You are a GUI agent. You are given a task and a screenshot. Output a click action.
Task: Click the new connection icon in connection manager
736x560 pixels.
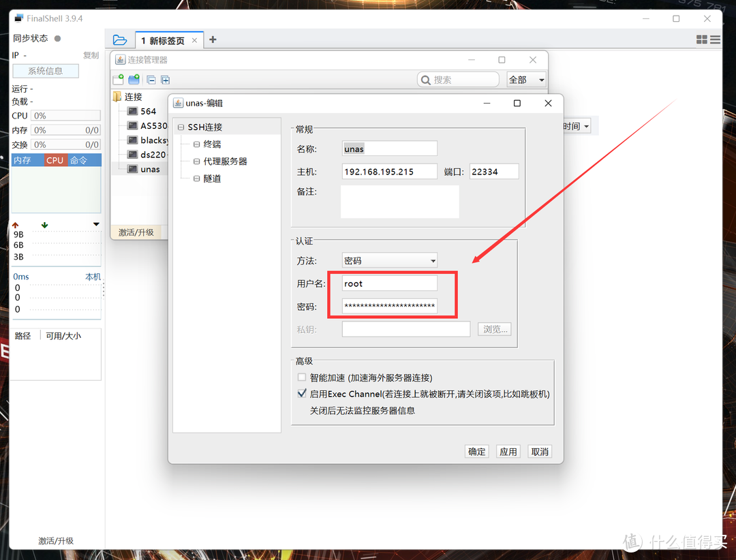click(118, 80)
